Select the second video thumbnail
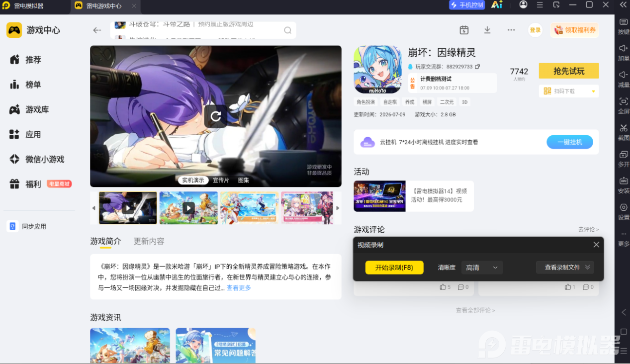The width and height of the screenshot is (630, 364). [x=188, y=208]
